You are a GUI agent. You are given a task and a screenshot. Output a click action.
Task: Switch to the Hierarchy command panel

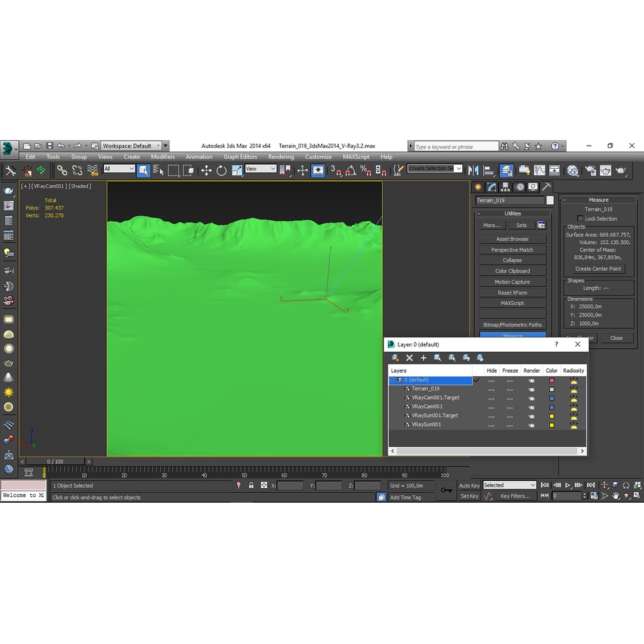click(505, 187)
